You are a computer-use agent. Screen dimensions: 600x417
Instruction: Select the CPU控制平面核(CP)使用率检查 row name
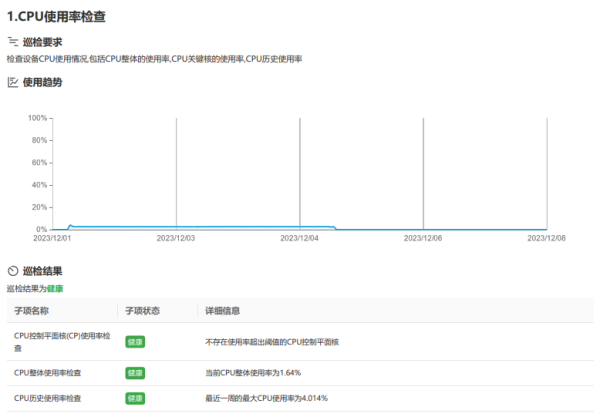[x=61, y=341]
